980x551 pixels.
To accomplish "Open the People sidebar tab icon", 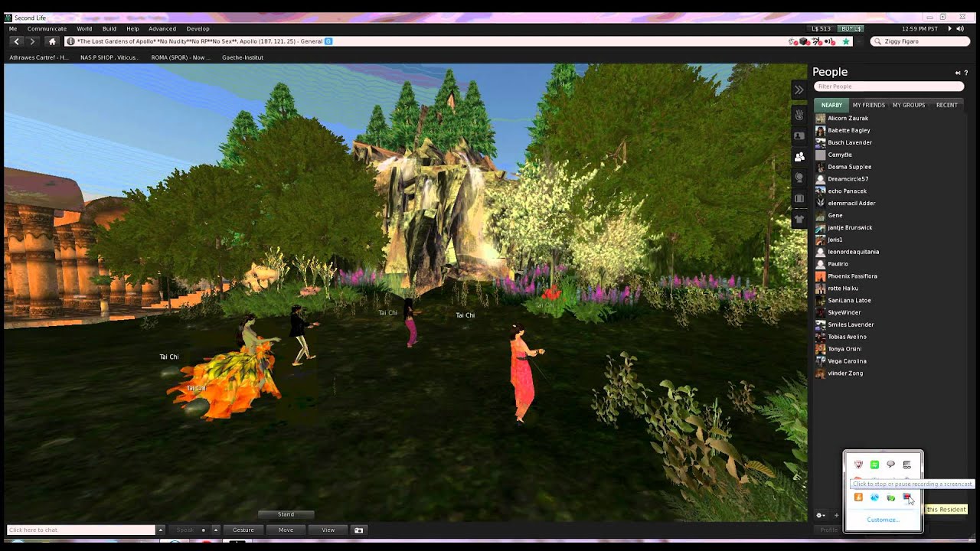I will pyautogui.click(x=799, y=156).
